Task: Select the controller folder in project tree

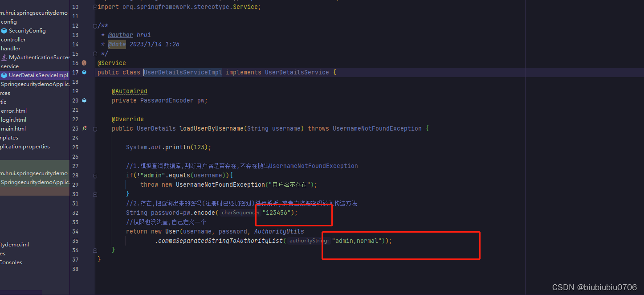Action: pos(13,39)
